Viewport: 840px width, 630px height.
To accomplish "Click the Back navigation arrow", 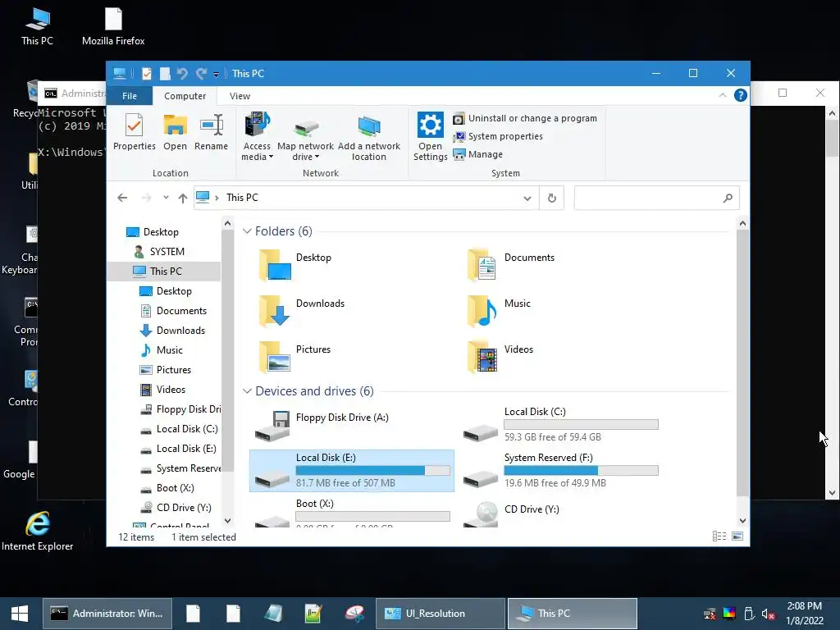I will [x=122, y=198].
